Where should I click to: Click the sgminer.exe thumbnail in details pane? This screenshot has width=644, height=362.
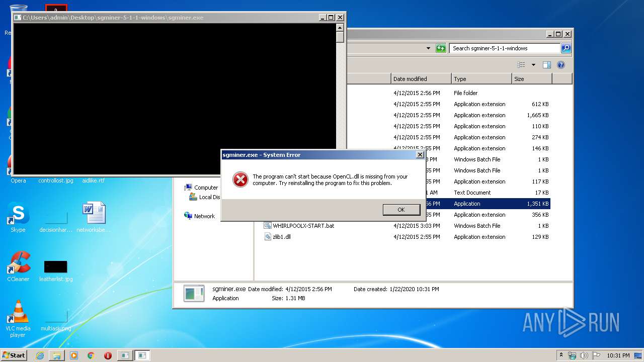(194, 293)
